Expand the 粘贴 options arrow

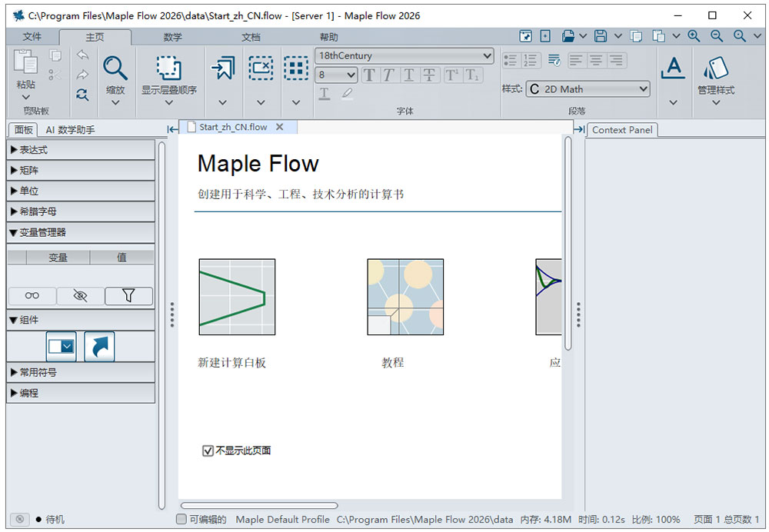point(25,97)
